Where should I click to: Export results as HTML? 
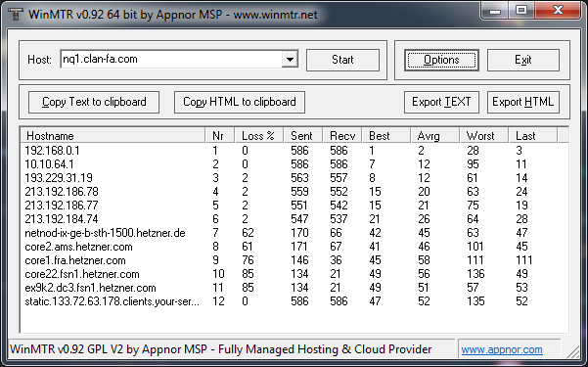click(x=523, y=102)
